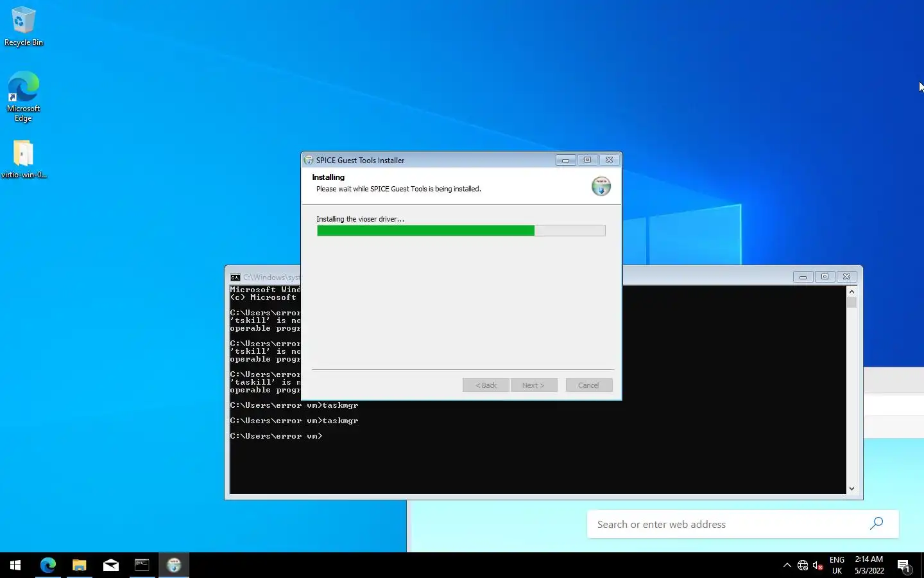Click the last prompt line in Command Prompt

pyautogui.click(x=276, y=436)
